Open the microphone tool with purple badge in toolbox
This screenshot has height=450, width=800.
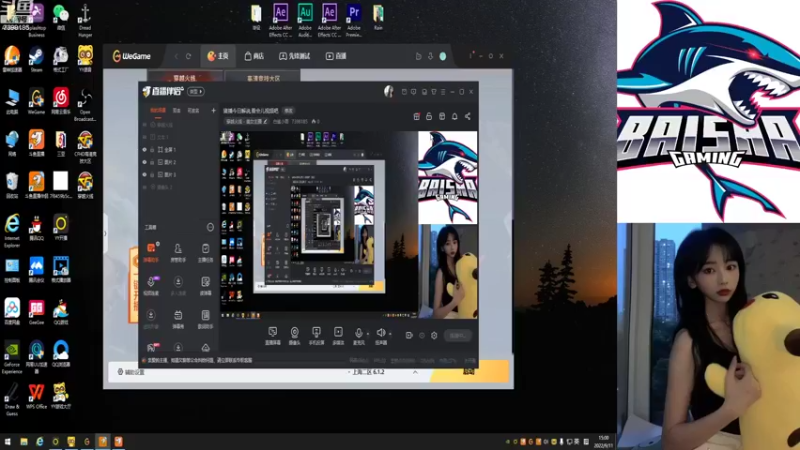coord(151,285)
